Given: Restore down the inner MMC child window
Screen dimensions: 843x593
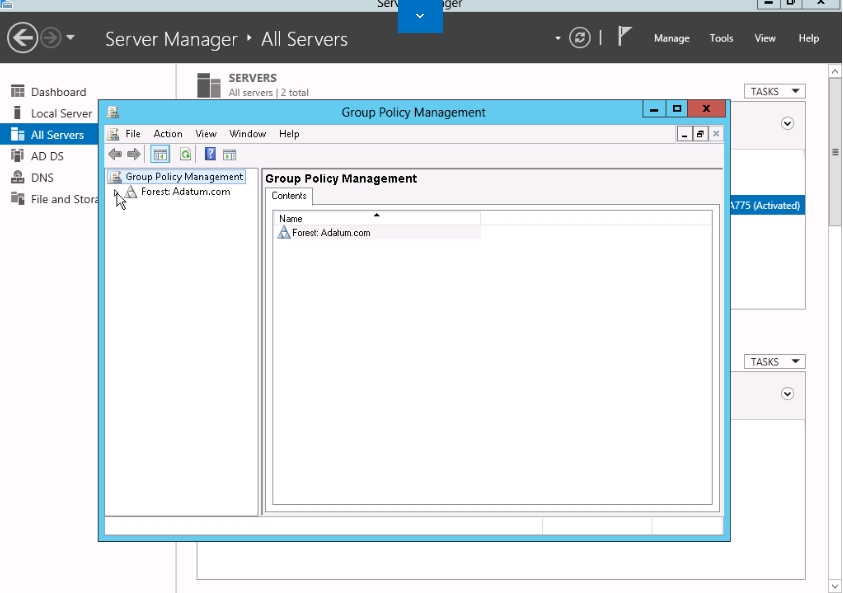Looking at the screenshot, I should click(700, 134).
